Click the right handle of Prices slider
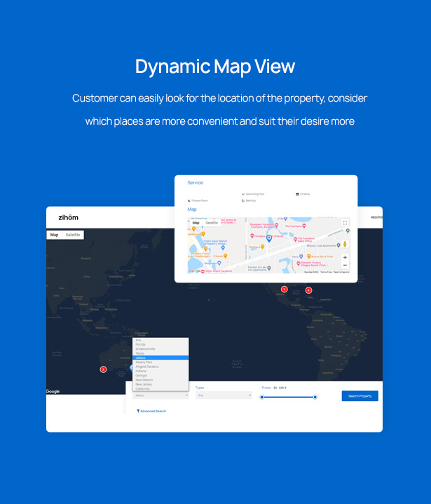 tap(315, 397)
